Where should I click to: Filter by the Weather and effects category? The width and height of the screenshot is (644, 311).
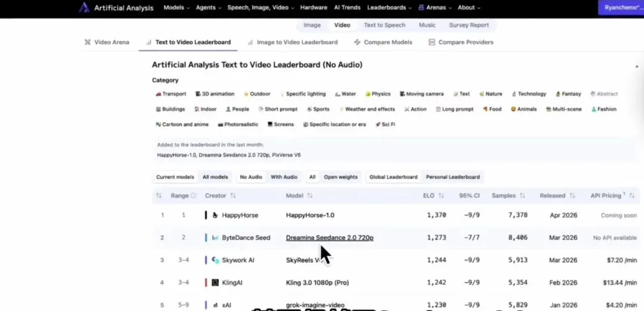pyautogui.click(x=367, y=109)
